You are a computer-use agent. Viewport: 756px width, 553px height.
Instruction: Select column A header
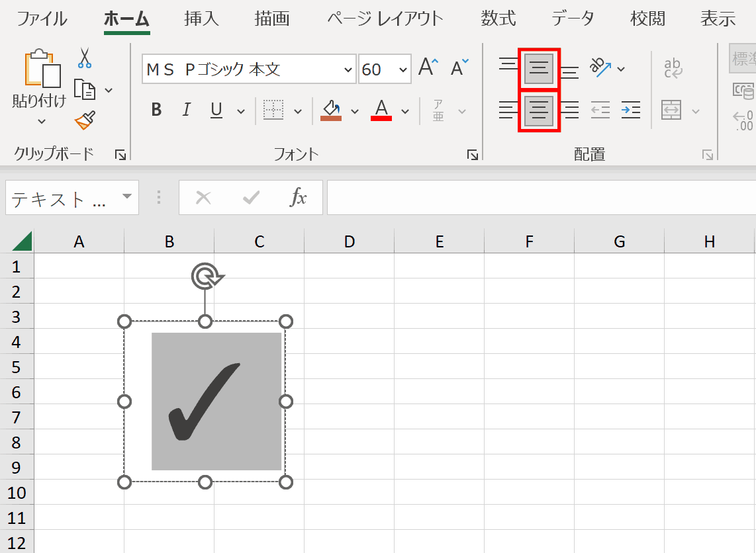tap(79, 241)
